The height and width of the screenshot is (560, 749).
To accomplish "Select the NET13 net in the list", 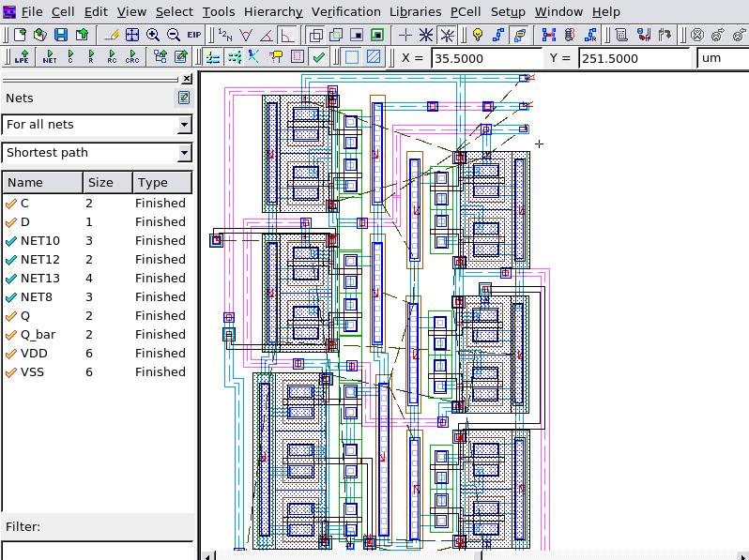I will [40, 278].
